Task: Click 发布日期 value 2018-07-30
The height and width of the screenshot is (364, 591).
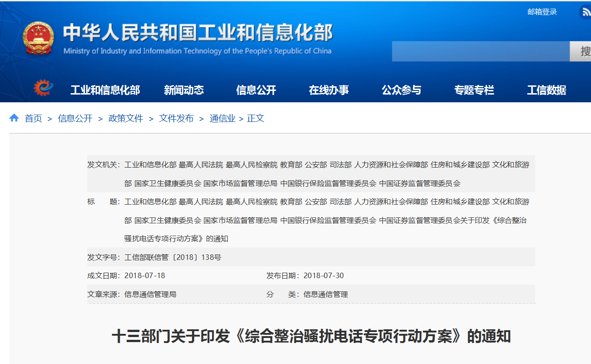Action: pos(324,275)
